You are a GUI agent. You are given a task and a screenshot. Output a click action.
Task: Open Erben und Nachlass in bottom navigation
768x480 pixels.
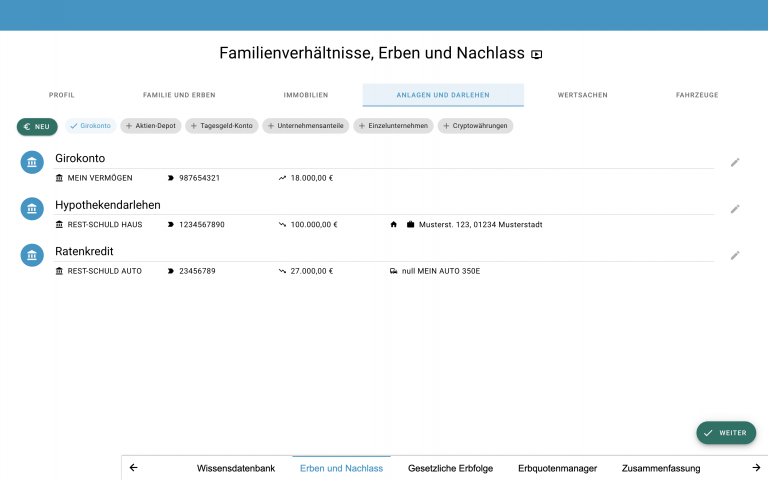click(x=341, y=468)
